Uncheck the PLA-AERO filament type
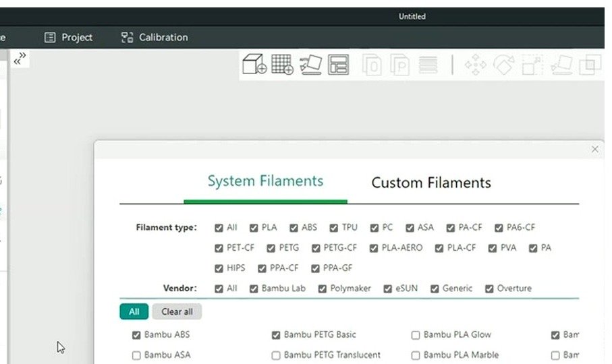612x364 pixels. tap(374, 248)
